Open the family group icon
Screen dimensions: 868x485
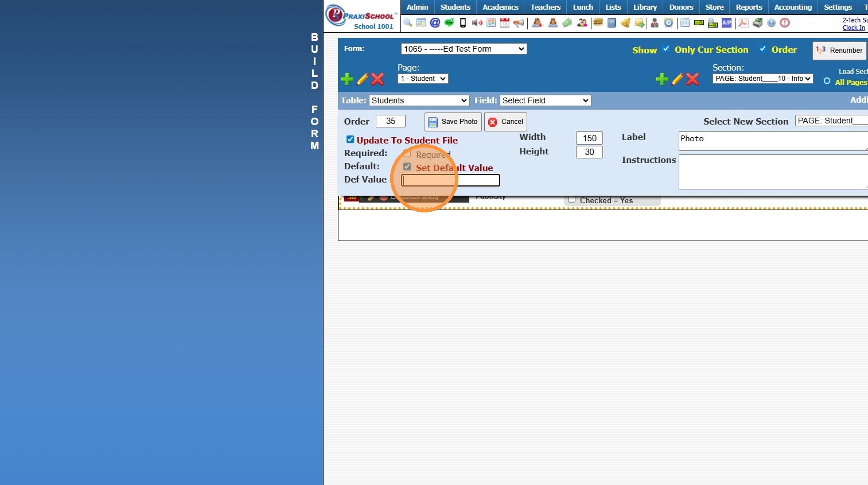click(582, 23)
